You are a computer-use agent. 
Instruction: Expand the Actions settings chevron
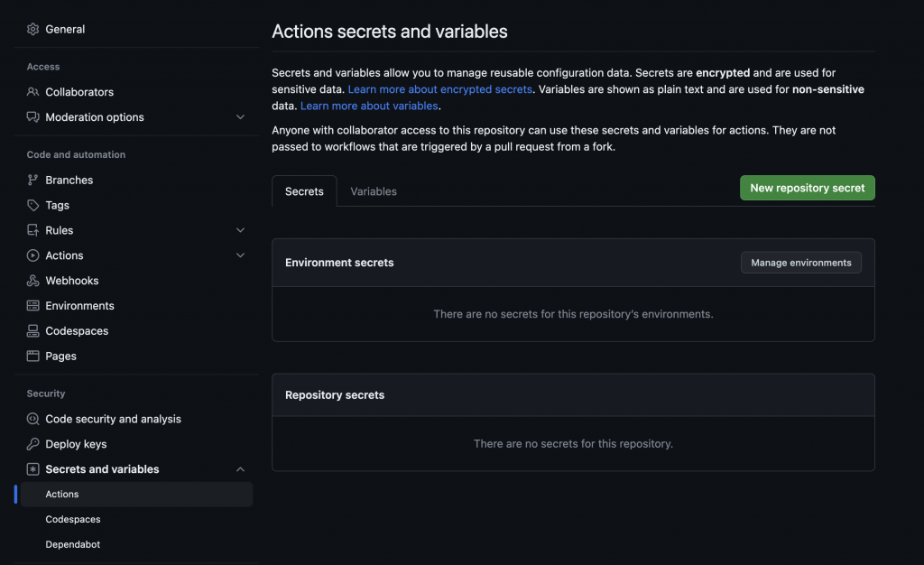[240, 255]
